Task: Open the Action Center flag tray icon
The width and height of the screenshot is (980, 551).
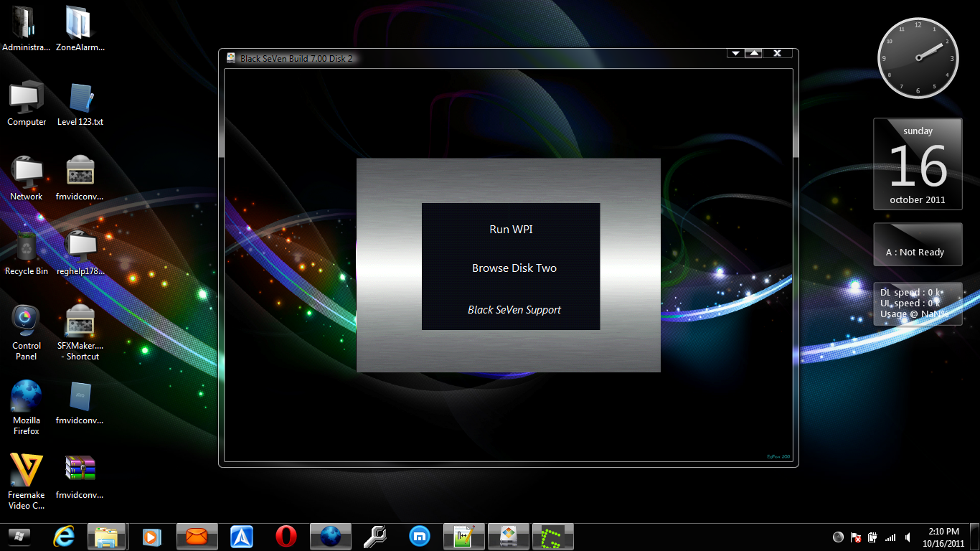Action: (856, 537)
